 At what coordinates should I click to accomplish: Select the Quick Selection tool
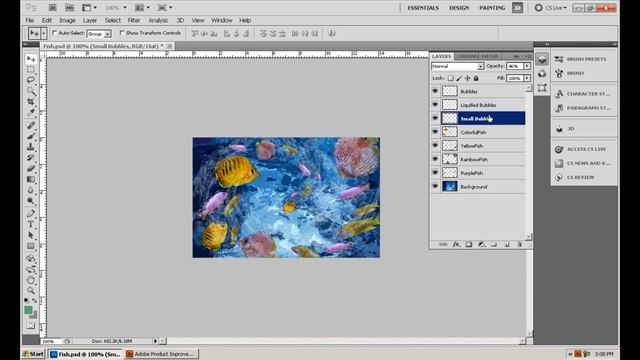(x=31, y=91)
